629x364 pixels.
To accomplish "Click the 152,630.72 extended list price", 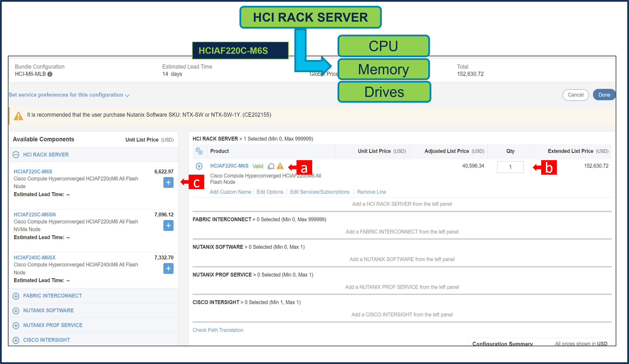I will coord(596,166).
